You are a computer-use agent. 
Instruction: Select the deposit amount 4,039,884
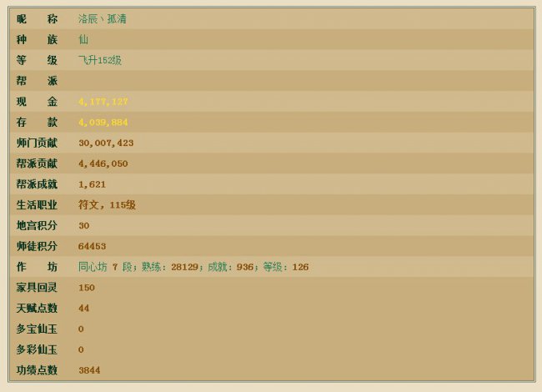click(103, 123)
